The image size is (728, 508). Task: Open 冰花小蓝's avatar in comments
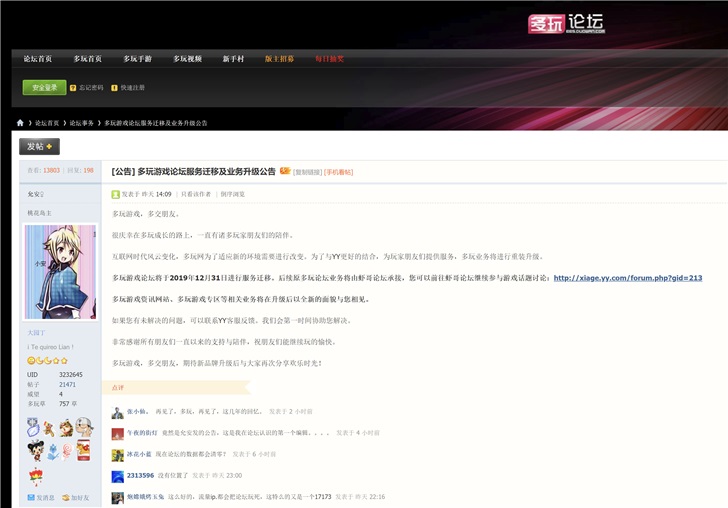point(117,455)
